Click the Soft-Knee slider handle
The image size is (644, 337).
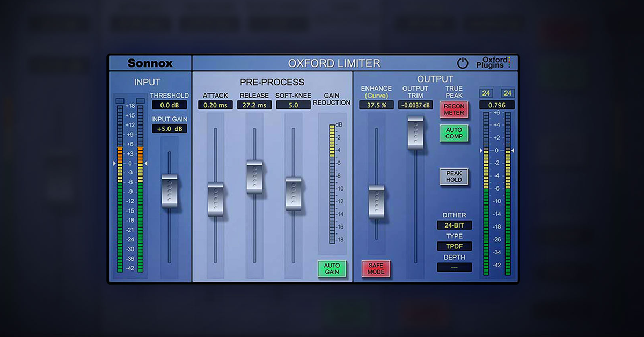293,193
